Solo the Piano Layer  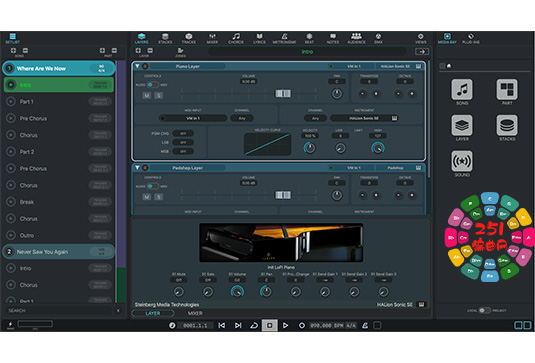coord(159,96)
